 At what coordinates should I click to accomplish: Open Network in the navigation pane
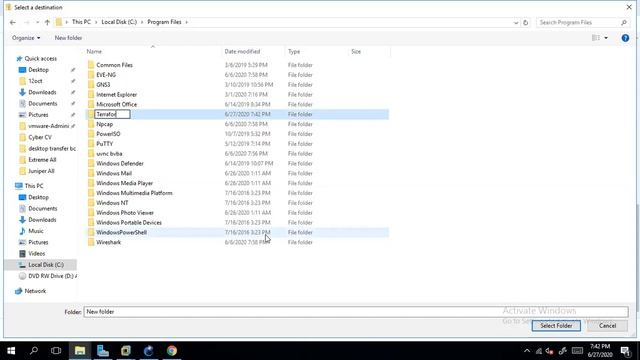pyautogui.click(x=35, y=291)
